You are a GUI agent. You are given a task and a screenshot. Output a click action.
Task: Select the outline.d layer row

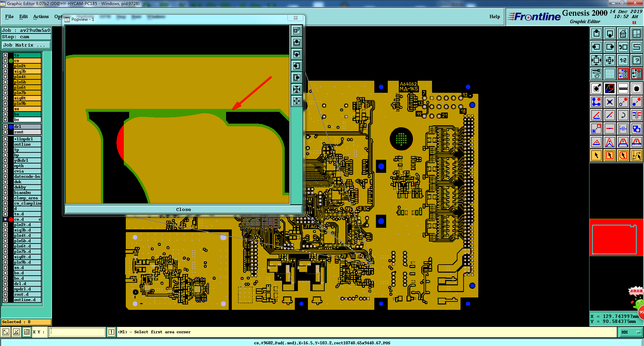point(28,300)
